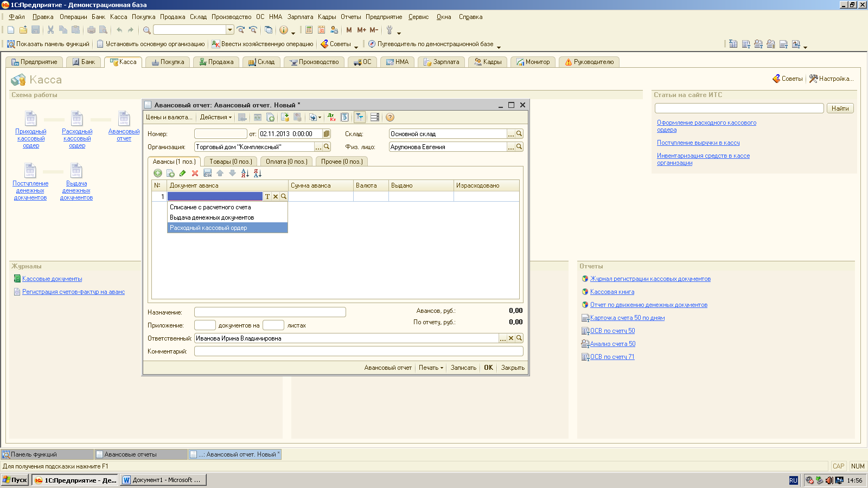
Task: Open the date picker button beside 02.11.2013
Action: click(x=327, y=133)
